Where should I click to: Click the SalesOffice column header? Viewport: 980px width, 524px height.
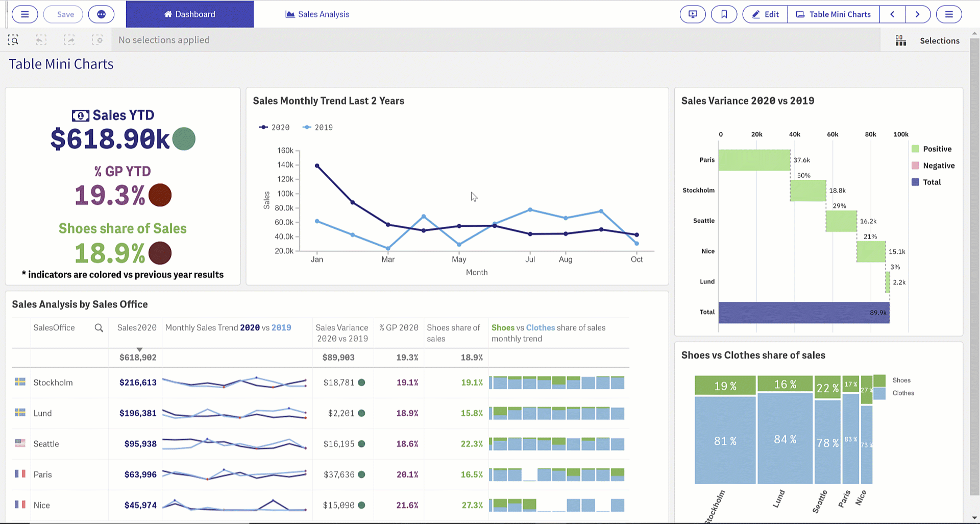(54, 328)
